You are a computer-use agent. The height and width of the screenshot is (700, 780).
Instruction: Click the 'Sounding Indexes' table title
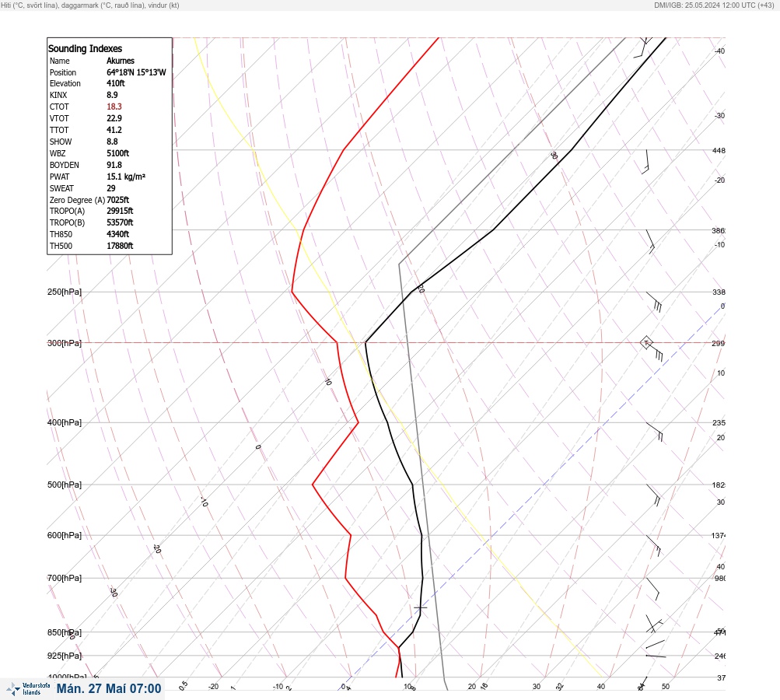click(85, 49)
